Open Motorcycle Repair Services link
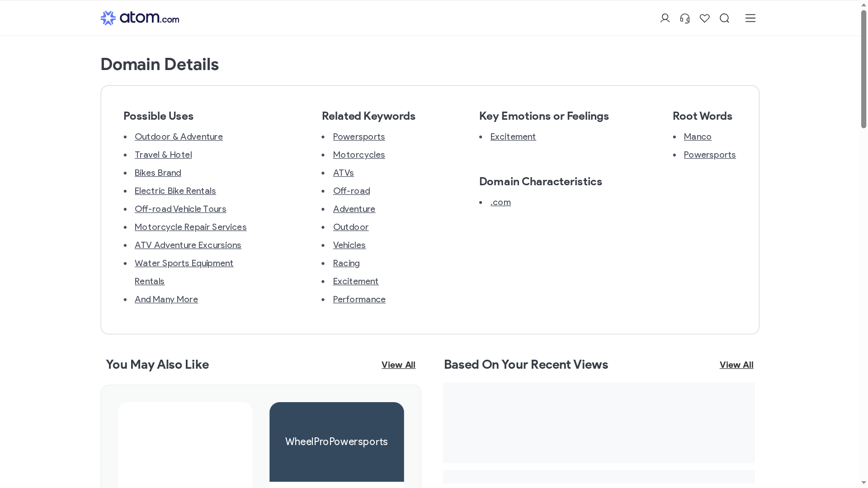Image resolution: width=868 pixels, height=488 pixels. coord(191,227)
